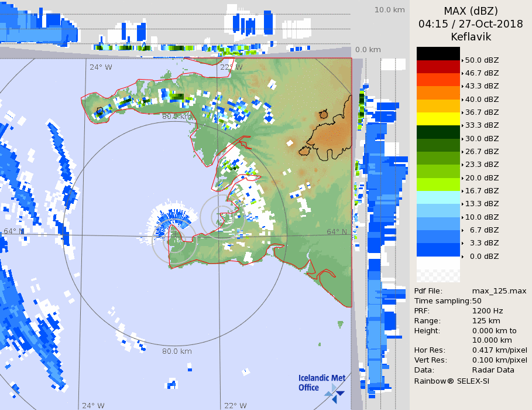Click the max_125.max file name
Image resolution: width=532 pixels, height=410 pixels.
[x=499, y=291]
